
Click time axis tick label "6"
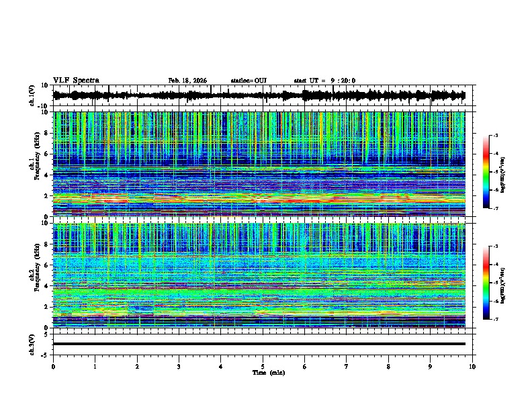[x=304, y=366]
